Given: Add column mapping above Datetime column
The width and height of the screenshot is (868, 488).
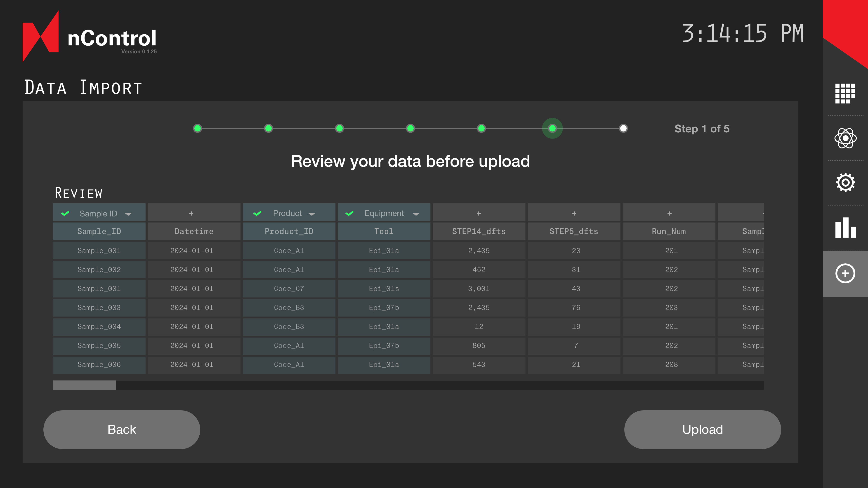Looking at the screenshot, I should pos(191,213).
